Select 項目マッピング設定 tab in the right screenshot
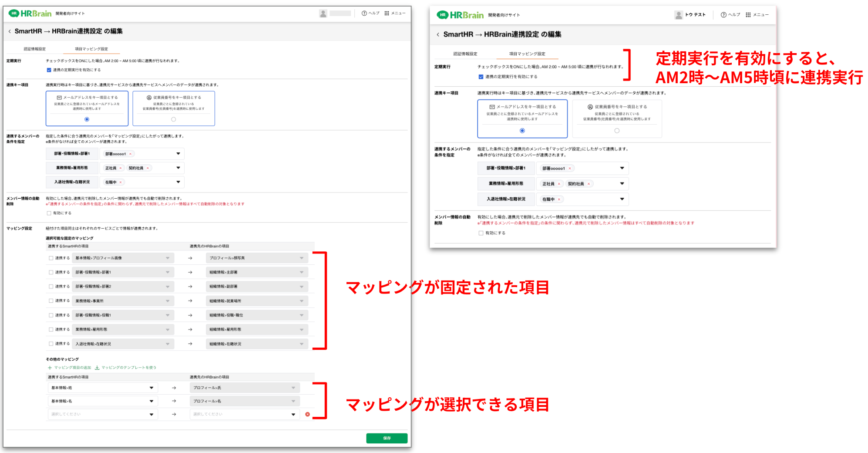Viewport: 868px width, 453px height. 527,54
